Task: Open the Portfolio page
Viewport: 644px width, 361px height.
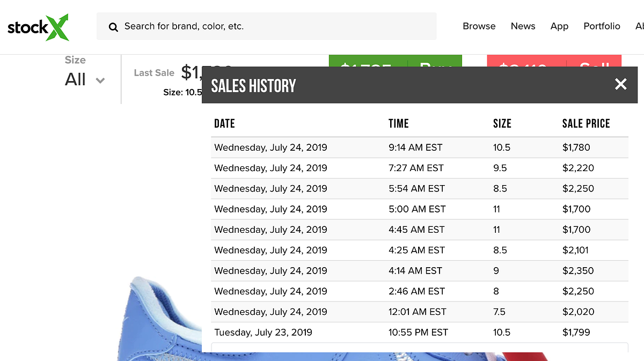Action: pos(602,26)
